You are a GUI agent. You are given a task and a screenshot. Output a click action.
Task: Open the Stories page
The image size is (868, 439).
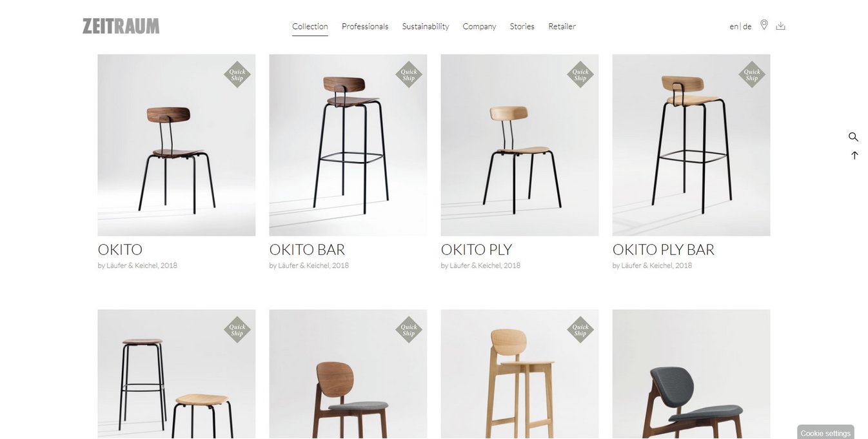pyautogui.click(x=522, y=26)
